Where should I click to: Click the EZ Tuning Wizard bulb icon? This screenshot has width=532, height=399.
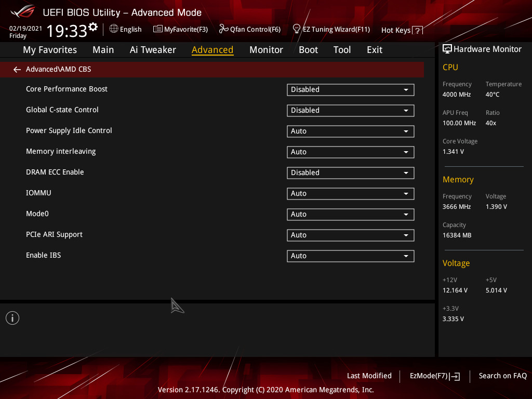296,29
